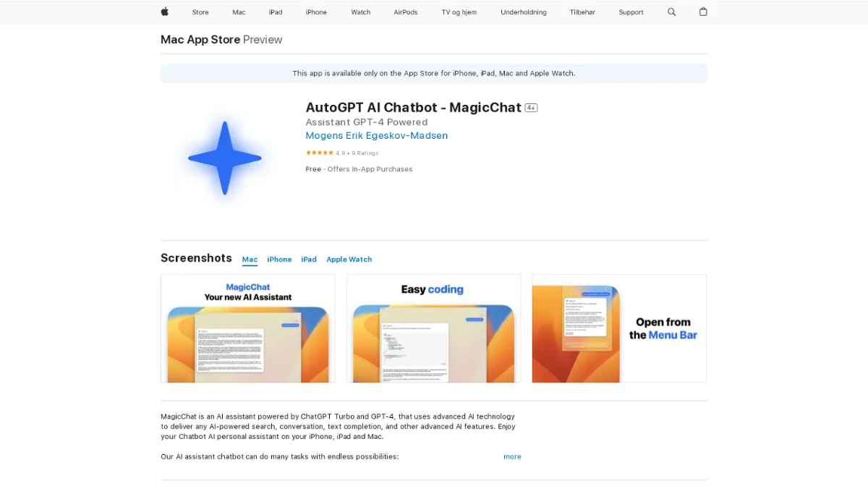Open the shopping bag icon
Image resolution: width=868 pixels, height=488 pixels.
(x=703, y=12)
